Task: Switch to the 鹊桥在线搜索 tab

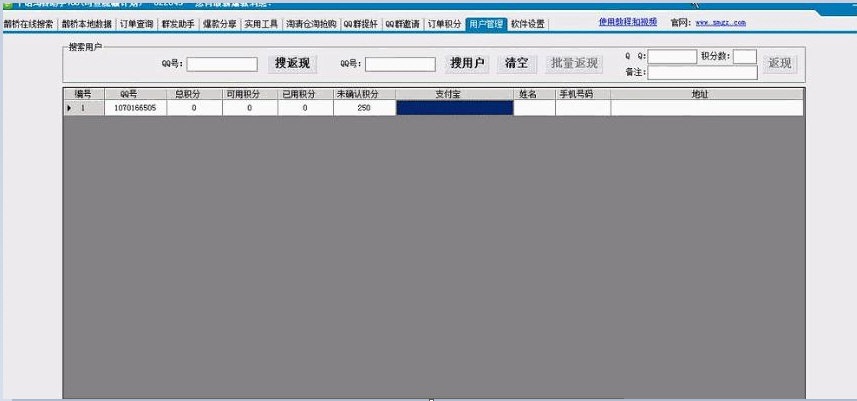Action: pyautogui.click(x=28, y=23)
